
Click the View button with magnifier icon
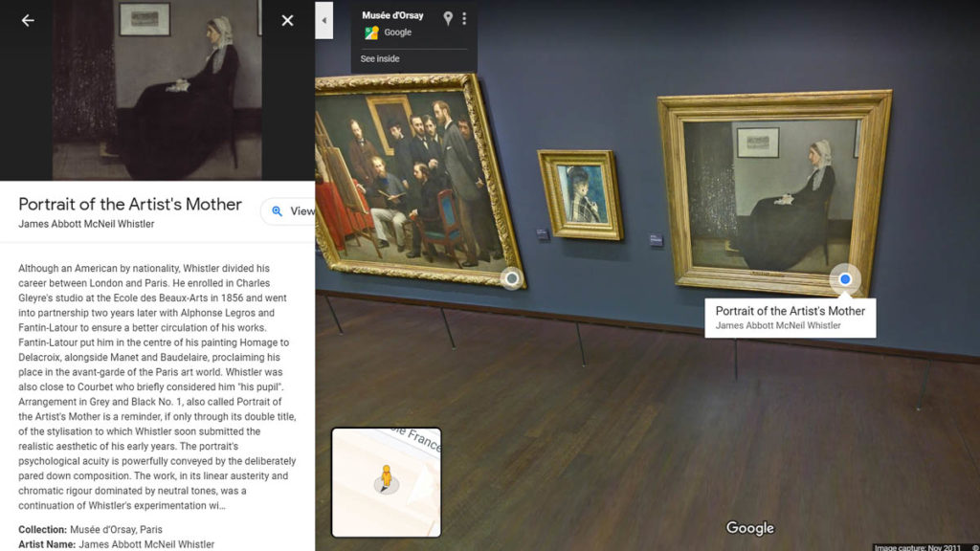[x=291, y=211]
